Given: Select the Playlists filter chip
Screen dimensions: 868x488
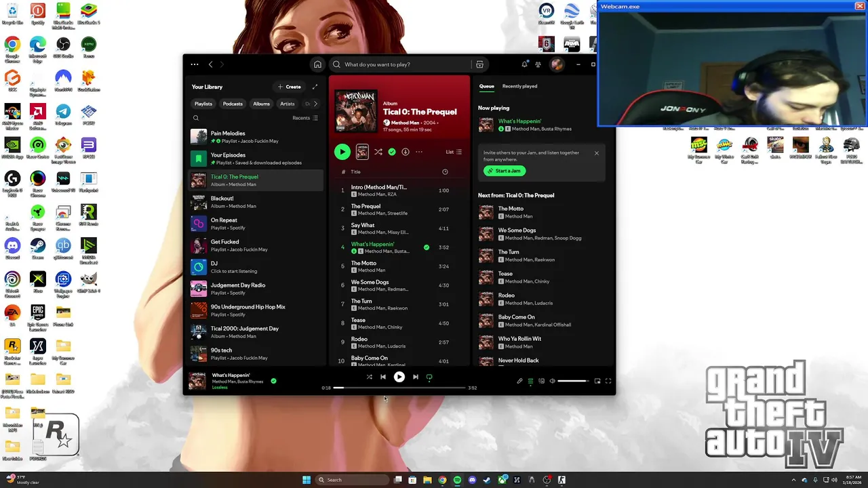Looking at the screenshot, I should pos(203,104).
